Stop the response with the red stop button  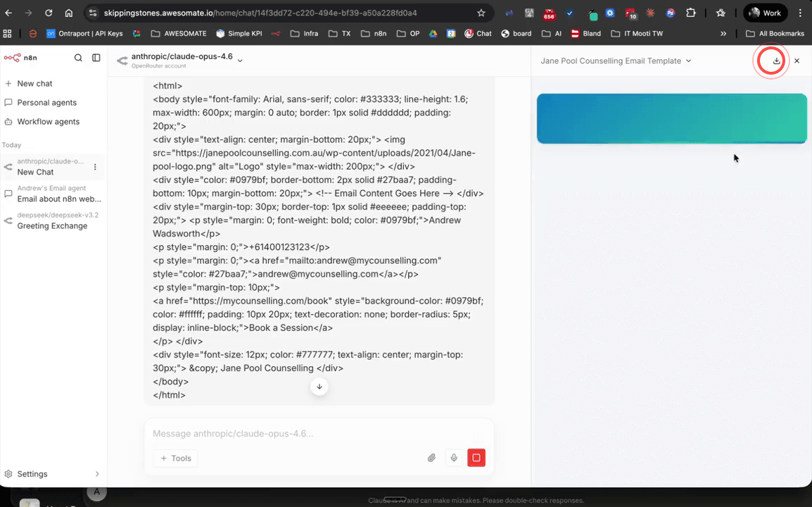coord(476,458)
